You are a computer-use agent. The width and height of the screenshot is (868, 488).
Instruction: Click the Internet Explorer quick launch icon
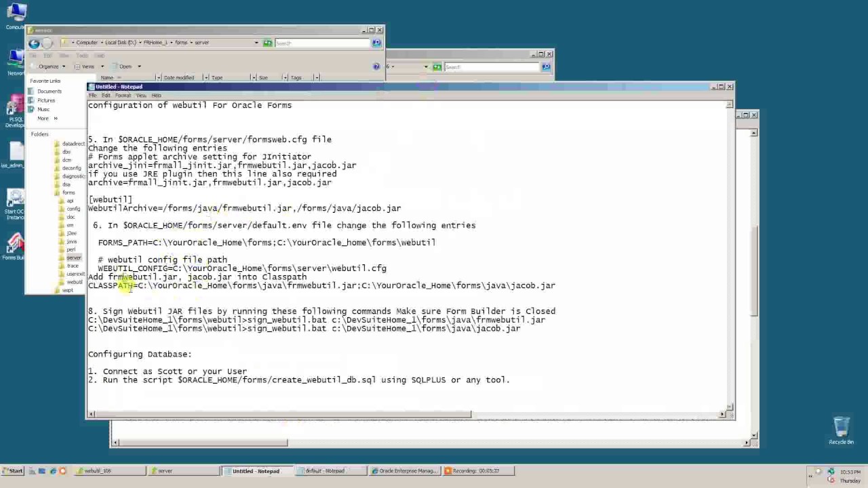[x=53, y=471]
